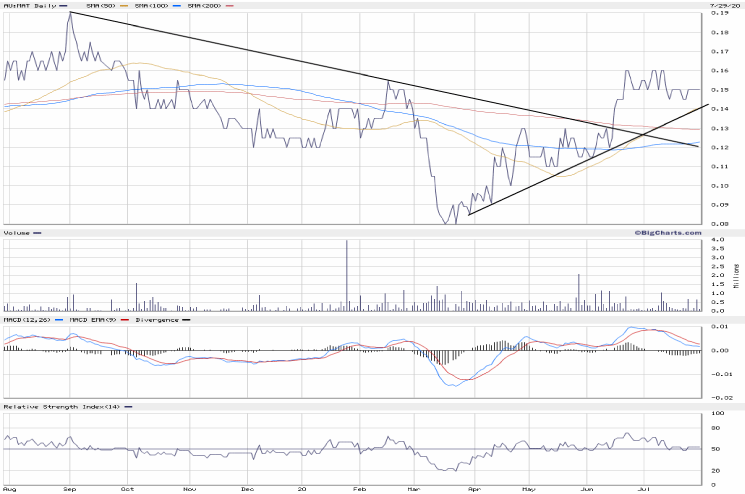Image resolution: width=745 pixels, height=494 pixels.
Task: Click the May month label on time axis
Action: [529, 489]
